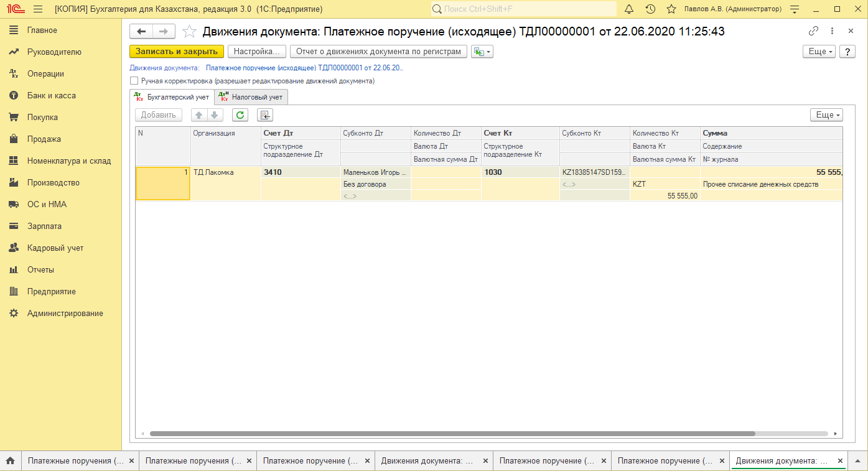Open the service settings lines icon

(x=794, y=9)
